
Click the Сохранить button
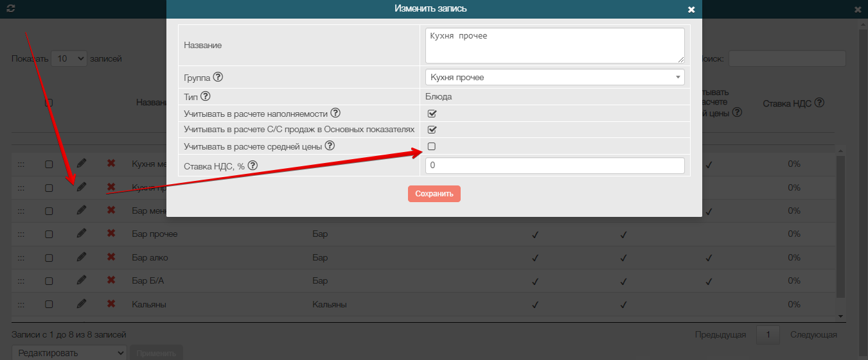[x=434, y=194]
